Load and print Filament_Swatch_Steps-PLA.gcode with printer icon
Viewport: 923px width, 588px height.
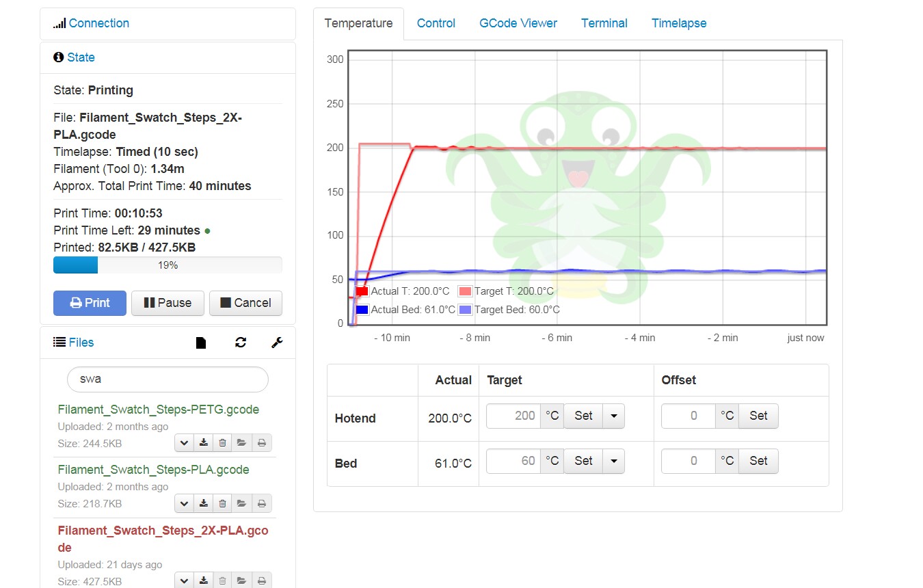tap(261, 504)
